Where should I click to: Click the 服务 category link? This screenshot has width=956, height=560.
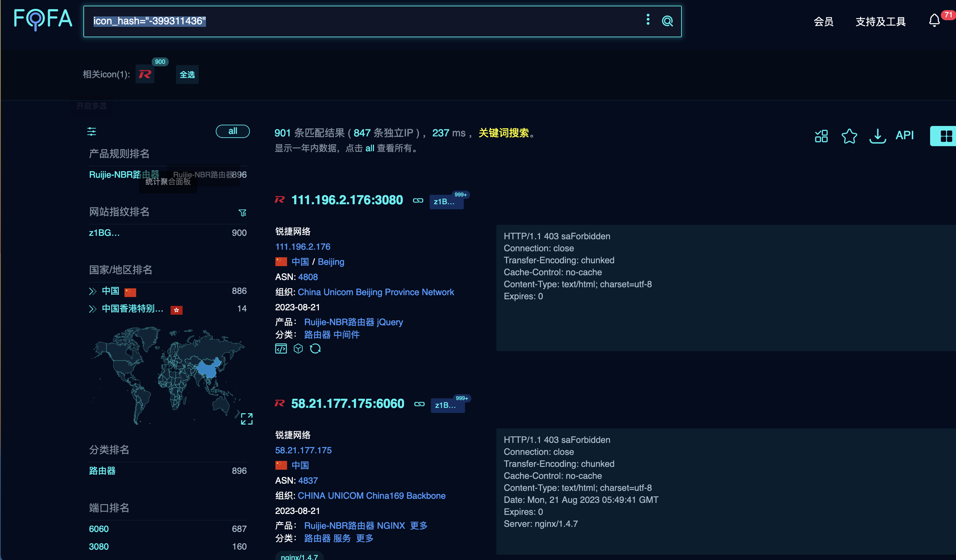pos(342,538)
